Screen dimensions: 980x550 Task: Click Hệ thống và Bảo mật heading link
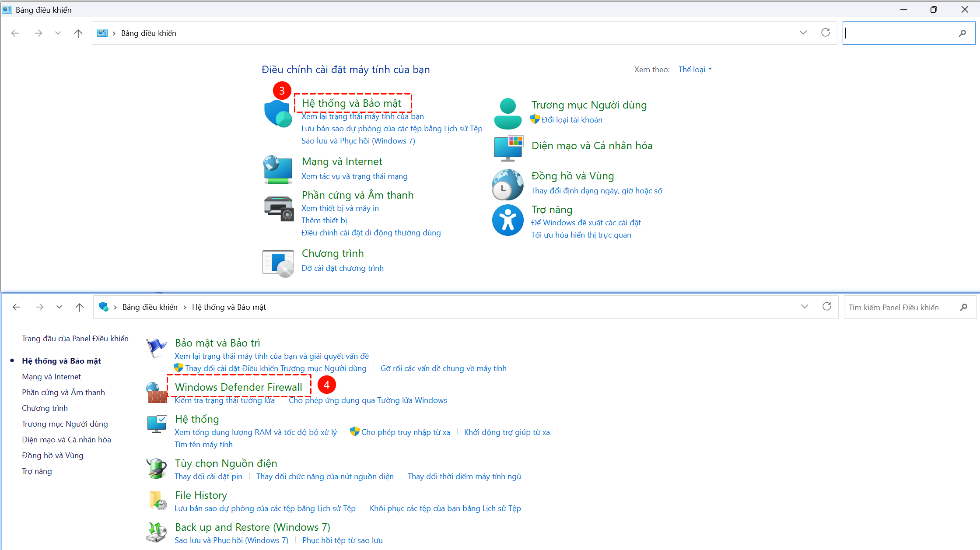pos(351,103)
